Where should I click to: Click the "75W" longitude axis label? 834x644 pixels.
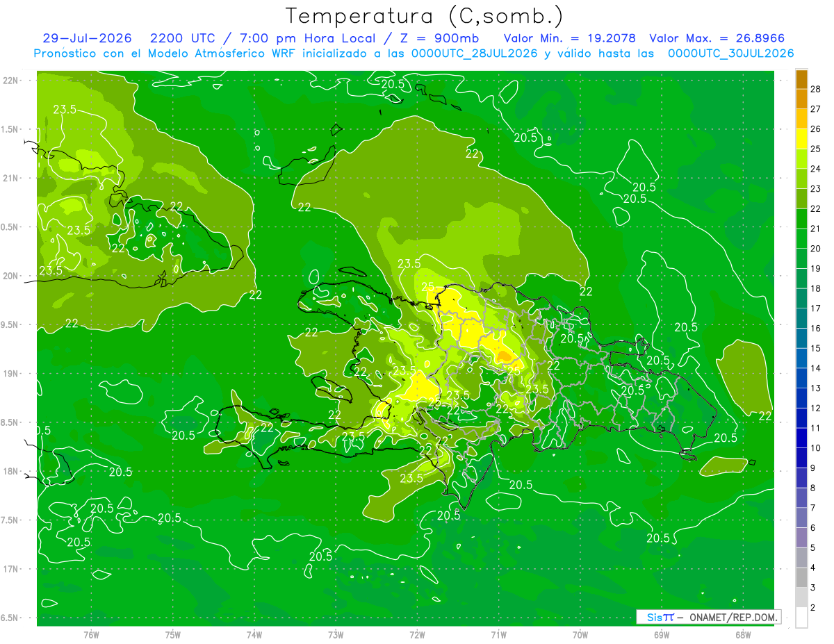click(x=173, y=635)
